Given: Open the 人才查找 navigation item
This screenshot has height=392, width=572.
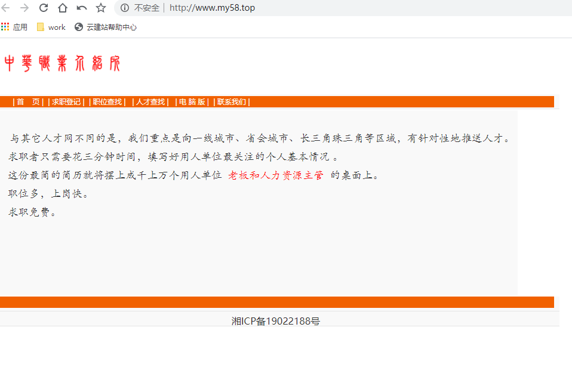Looking at the screenshot, I should click(x=150, y=102).
